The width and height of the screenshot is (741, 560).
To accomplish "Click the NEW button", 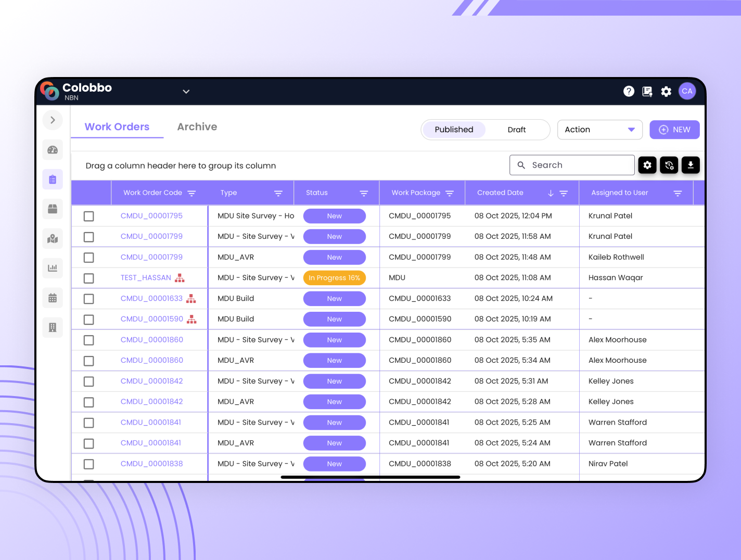I will [674, 130].
